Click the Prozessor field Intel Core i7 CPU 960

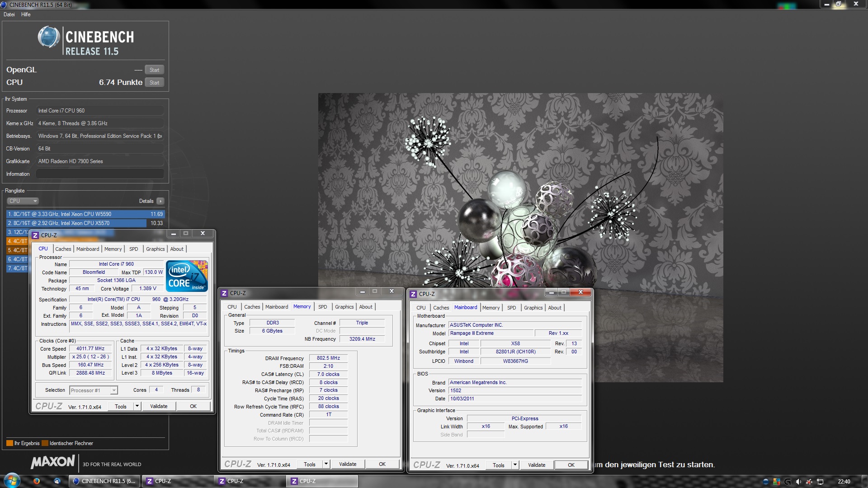[x=100, y=111]
